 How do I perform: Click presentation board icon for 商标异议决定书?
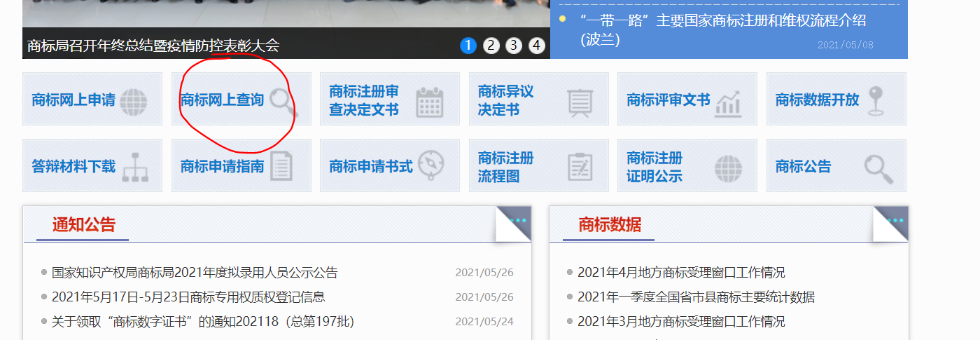coord(579,102)
